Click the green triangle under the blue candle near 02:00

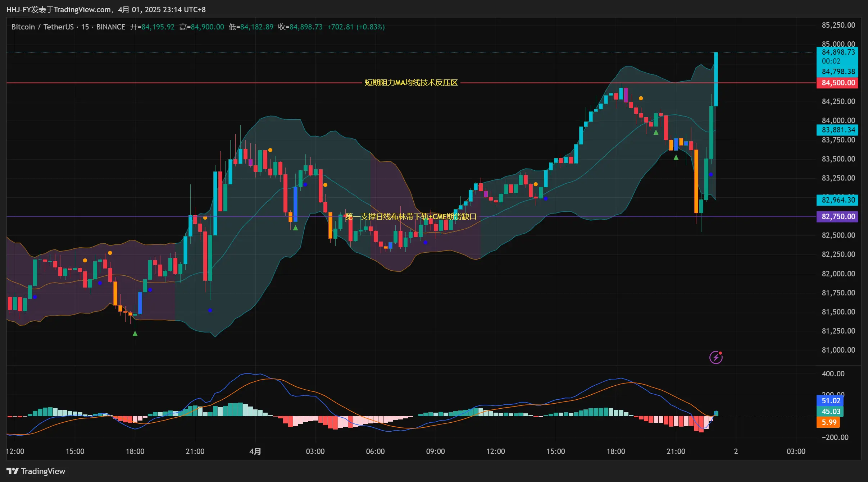[x=295, y=228]
